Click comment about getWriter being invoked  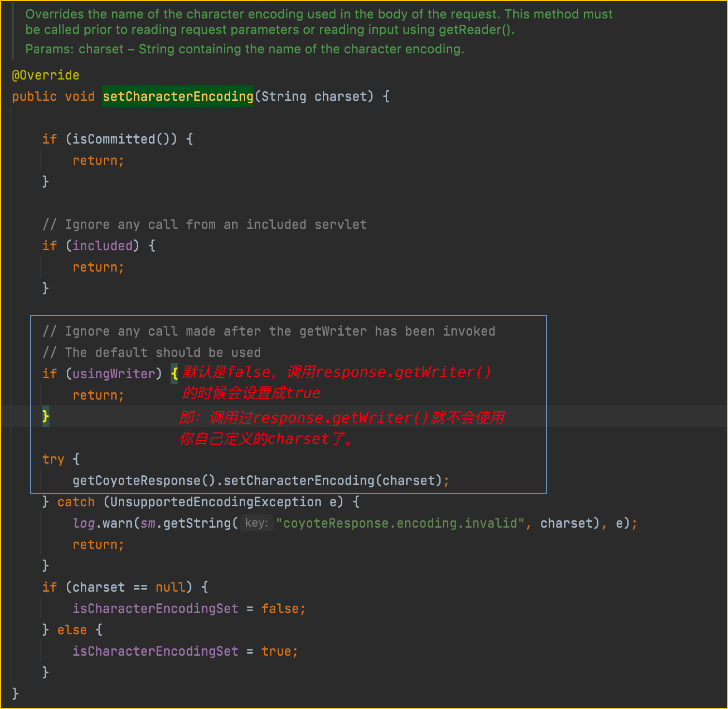(269, 331)
